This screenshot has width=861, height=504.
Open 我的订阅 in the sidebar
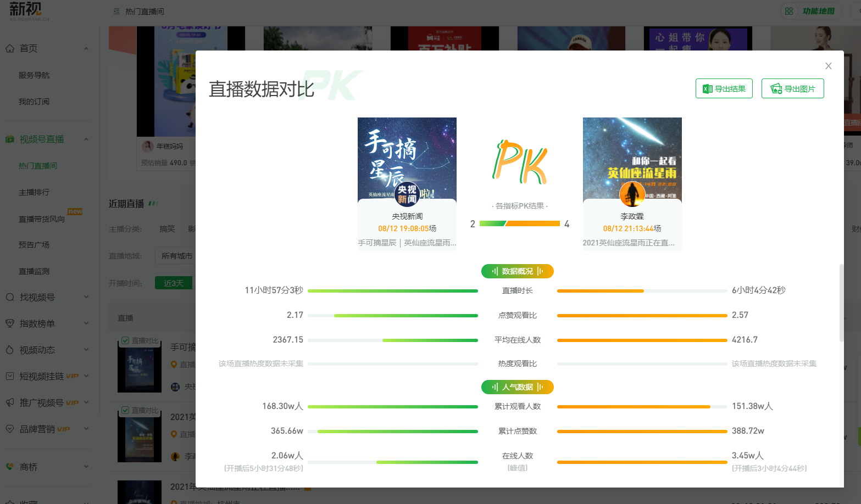[34, 102]
